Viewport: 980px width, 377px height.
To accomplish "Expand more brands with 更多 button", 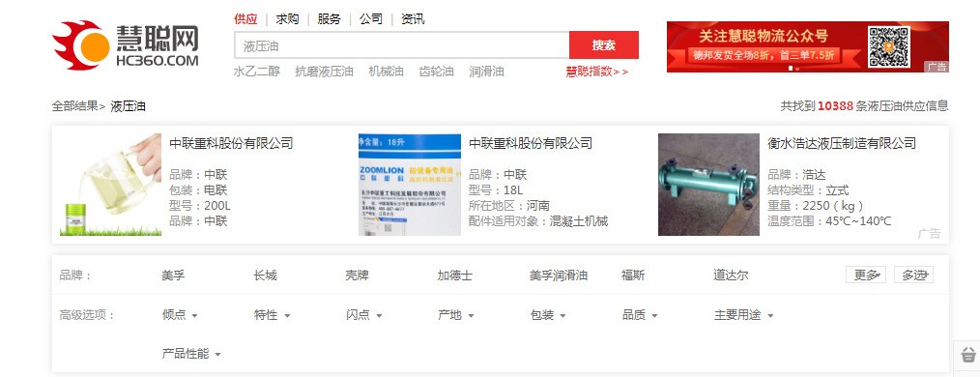I will tap(866, 275).
